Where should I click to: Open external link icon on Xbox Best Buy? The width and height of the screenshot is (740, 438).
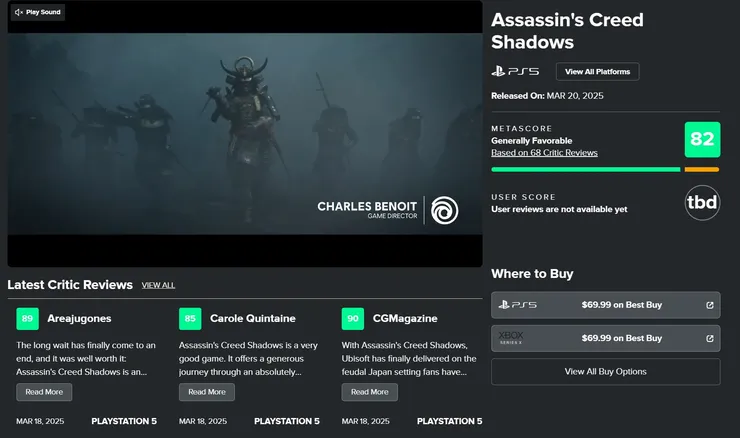pyautogui.click(x=709, y=338)
